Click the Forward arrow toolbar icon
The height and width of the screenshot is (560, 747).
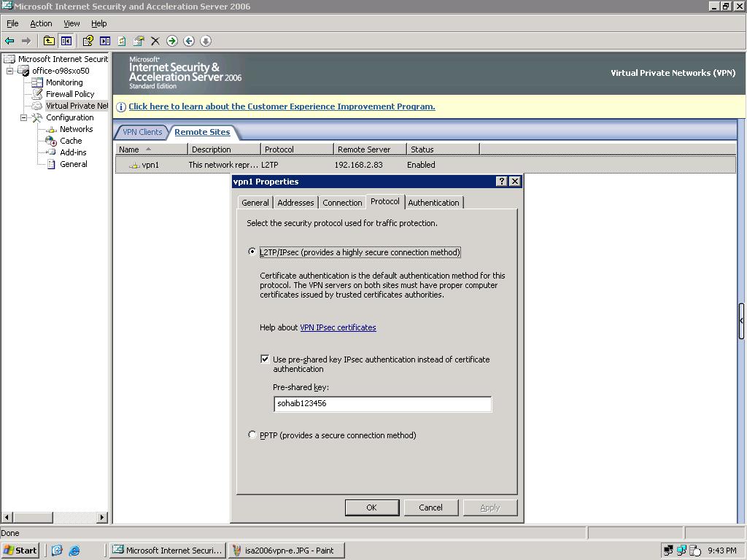(x=26, y=41)
